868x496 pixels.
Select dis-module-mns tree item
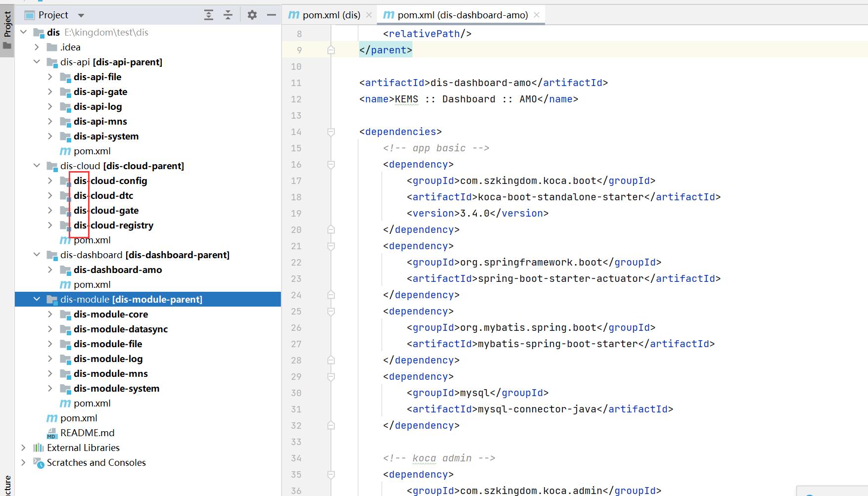[x=111, y=373]
